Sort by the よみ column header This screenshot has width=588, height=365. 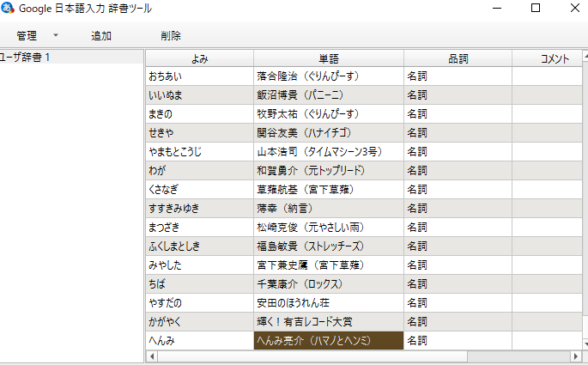coord(199,58)
